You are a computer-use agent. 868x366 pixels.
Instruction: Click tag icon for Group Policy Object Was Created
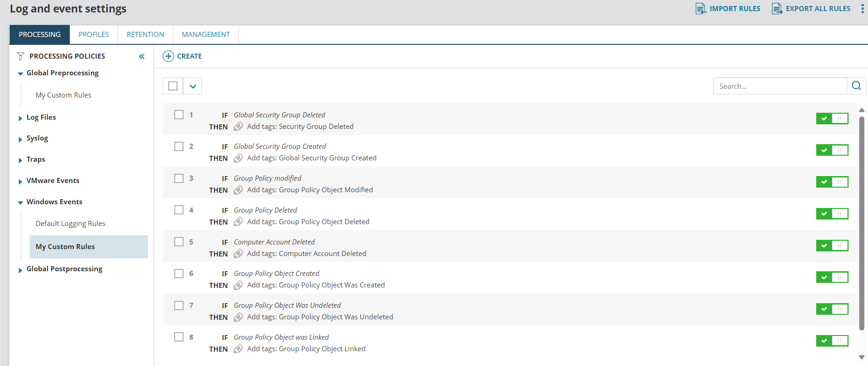click(238, 285)
